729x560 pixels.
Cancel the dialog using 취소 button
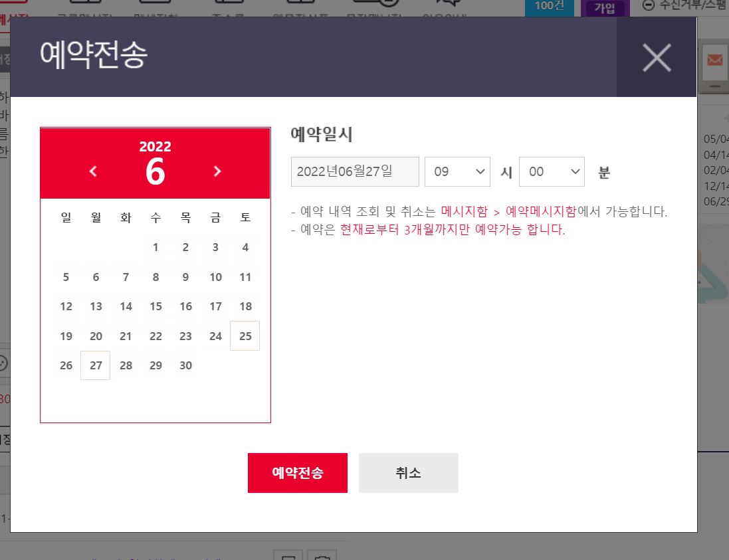pyautogui.click(x=408, y=472)
